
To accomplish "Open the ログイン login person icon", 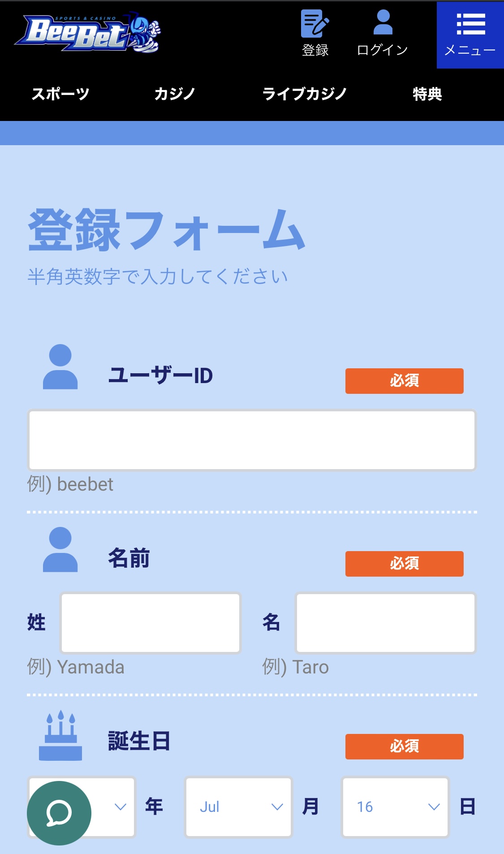I will coord(383,23).
